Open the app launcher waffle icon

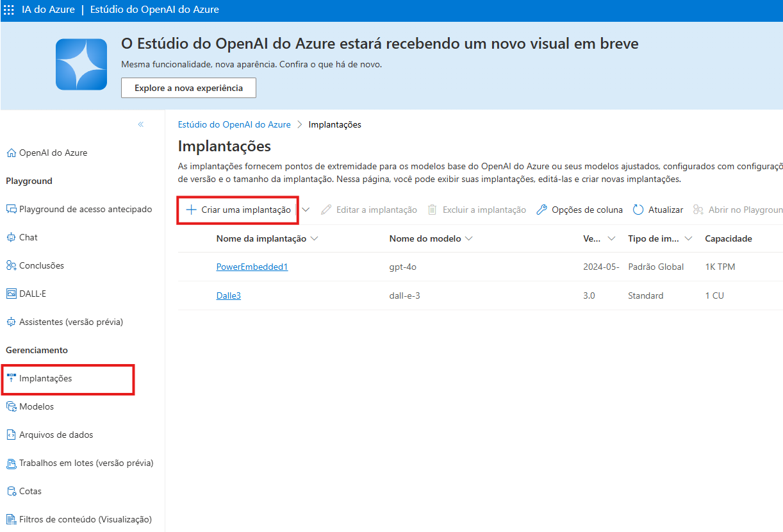pos(9,10)
